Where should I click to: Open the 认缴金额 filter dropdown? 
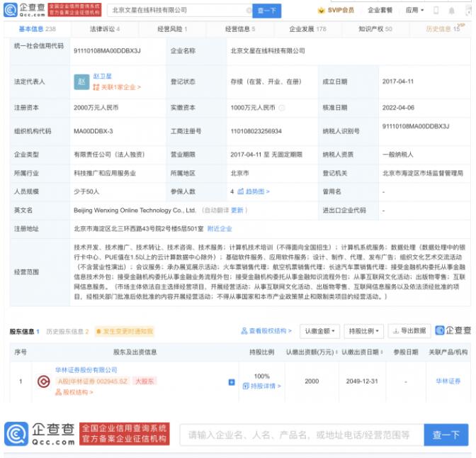pos(319,330)
